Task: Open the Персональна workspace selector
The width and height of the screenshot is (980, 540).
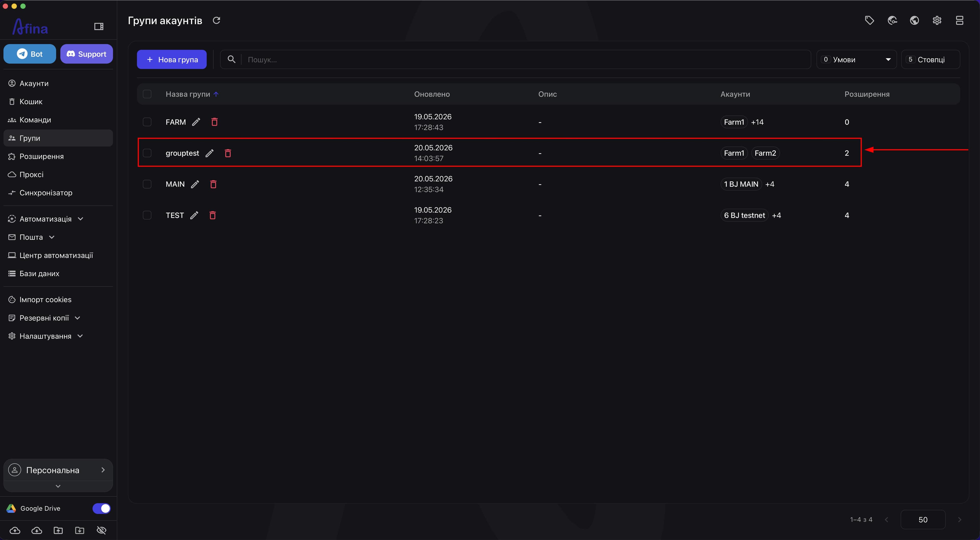Action: click(x=58, y=470)
